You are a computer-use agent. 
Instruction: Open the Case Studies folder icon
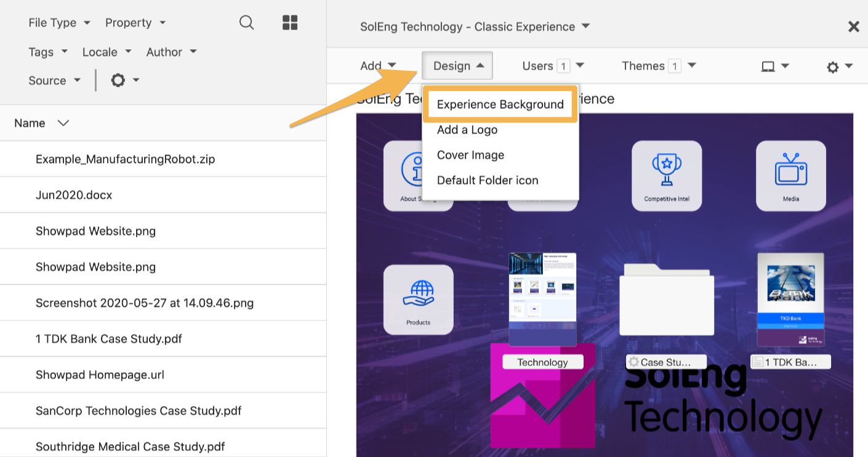click(667, 300)
